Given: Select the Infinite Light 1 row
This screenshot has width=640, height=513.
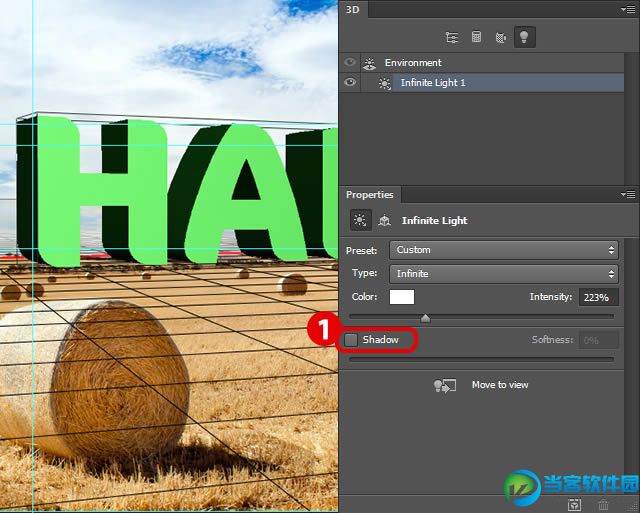Looking at the screenshot, I should (482, 83).
